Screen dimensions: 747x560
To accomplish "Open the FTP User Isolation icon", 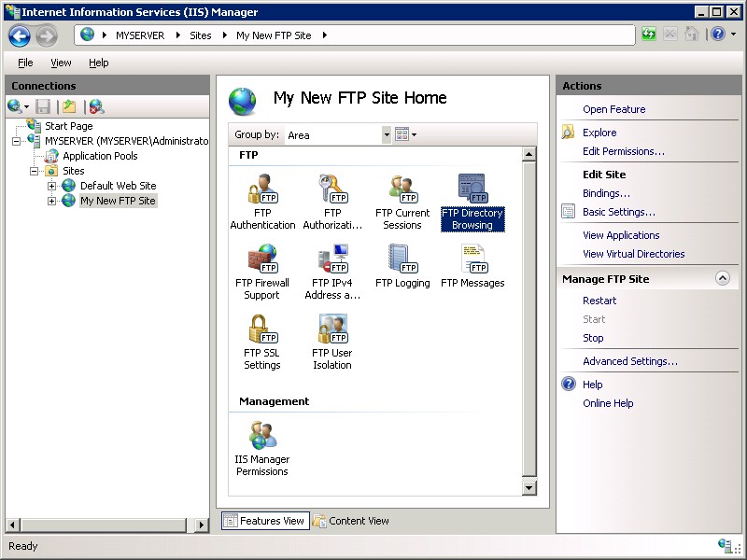I will 332,329.
